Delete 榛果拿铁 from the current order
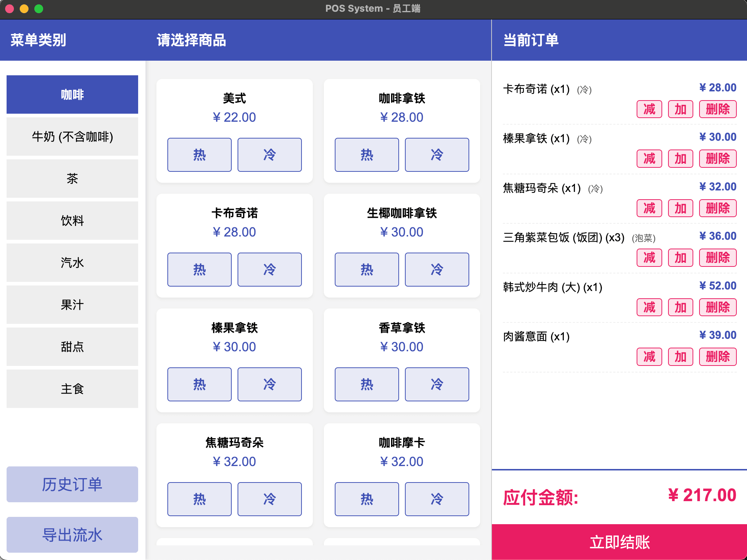Viewport: 747px width, 560px height. (x=717, y=159)
